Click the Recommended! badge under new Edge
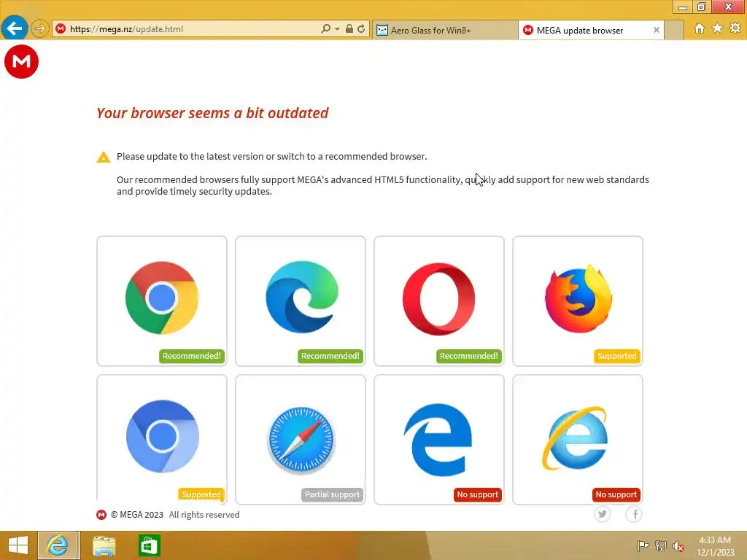The image size is (747, 560). coord(330,356)
